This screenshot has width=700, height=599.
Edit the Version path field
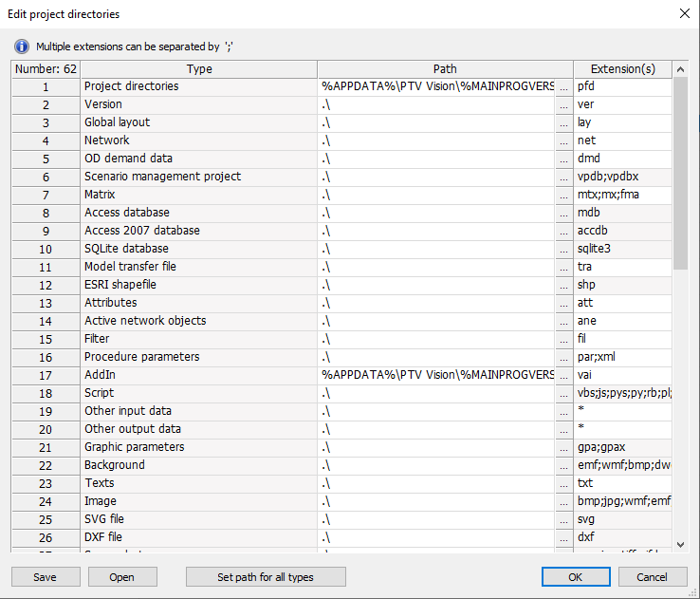436,104
